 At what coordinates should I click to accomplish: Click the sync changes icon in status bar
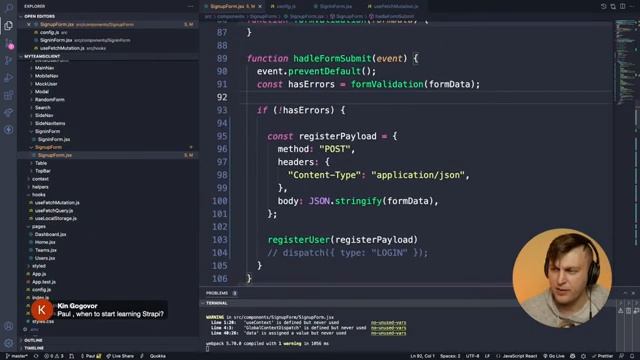(36, 356)
